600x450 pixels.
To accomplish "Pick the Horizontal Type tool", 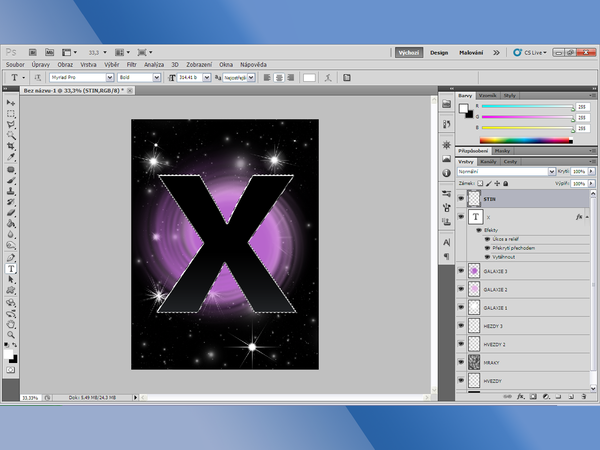I will point(11,269).
